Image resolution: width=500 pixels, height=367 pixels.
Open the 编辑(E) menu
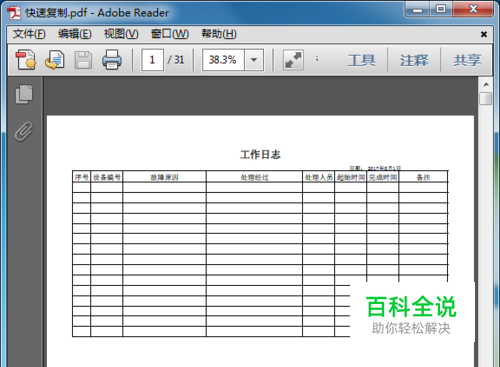pos(75,34)
